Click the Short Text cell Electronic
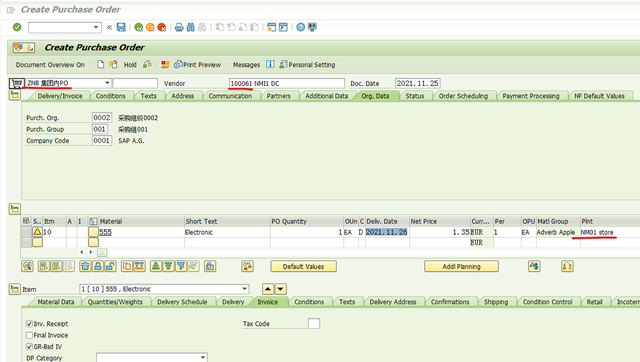 227,232
